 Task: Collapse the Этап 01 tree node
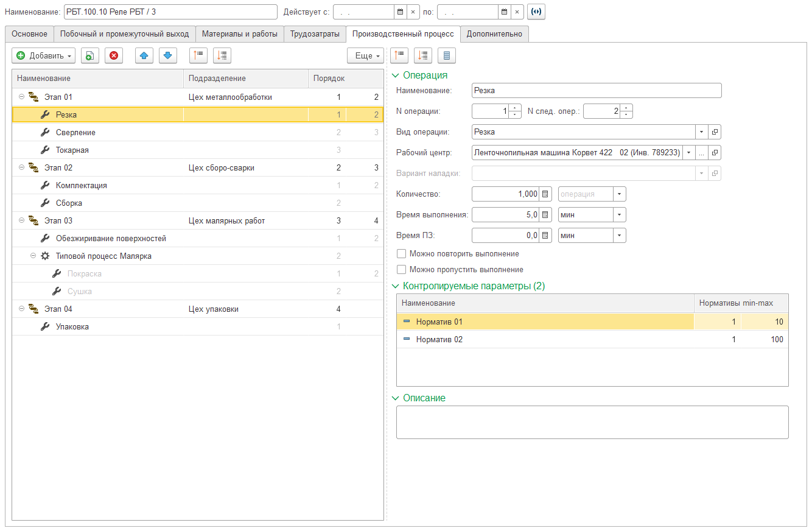(x=21, y=97)
